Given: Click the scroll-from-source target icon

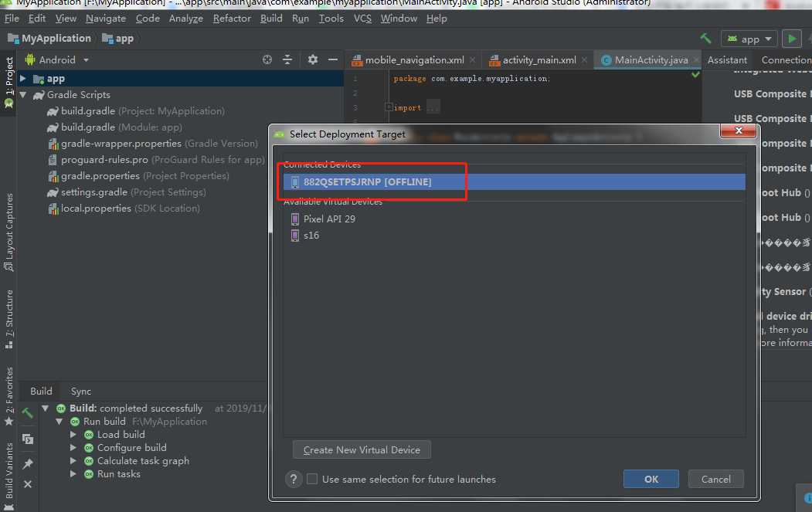Looking at the screenshot, I should point(267,59).
